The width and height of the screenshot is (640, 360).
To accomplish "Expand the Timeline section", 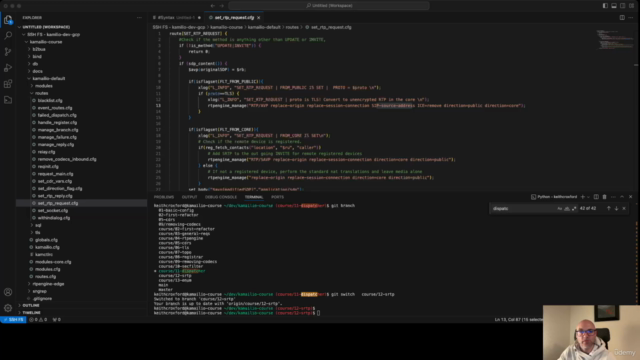I will click(x=31, y=313).
